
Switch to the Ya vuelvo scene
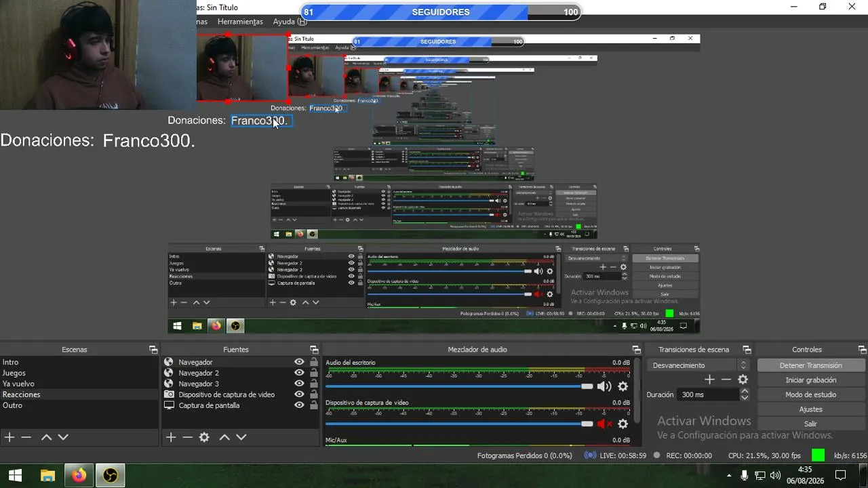click(79, 384)
